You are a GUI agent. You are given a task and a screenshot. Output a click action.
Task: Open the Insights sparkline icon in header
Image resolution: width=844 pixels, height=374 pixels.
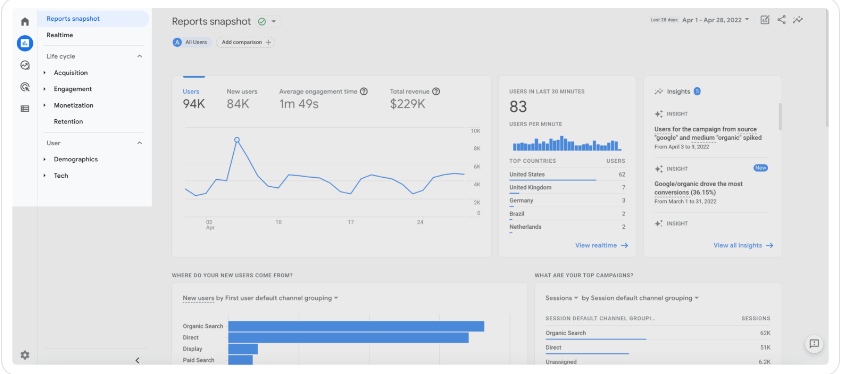click(x=798, y=20)
